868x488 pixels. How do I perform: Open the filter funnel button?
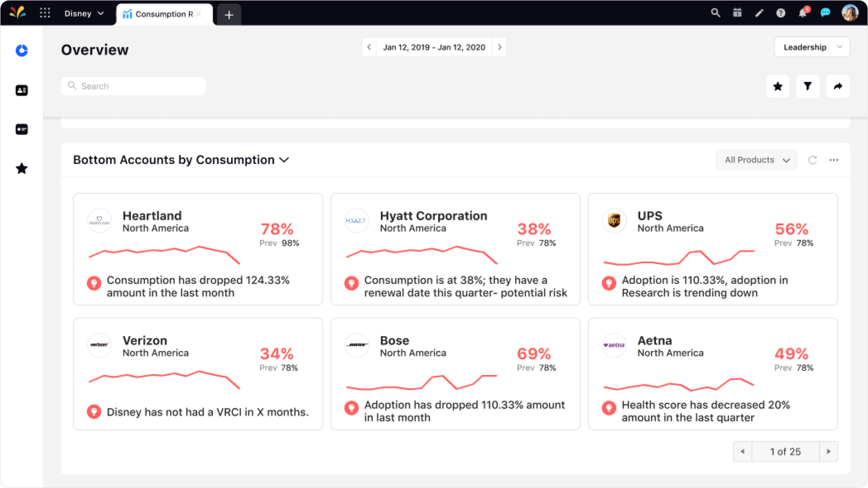[x=808, y=86]
